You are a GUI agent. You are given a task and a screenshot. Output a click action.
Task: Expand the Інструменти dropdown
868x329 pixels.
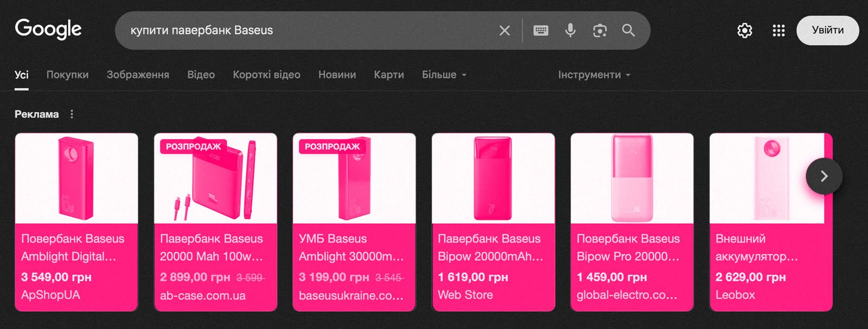pyautogui.click(x=595, y=75)
